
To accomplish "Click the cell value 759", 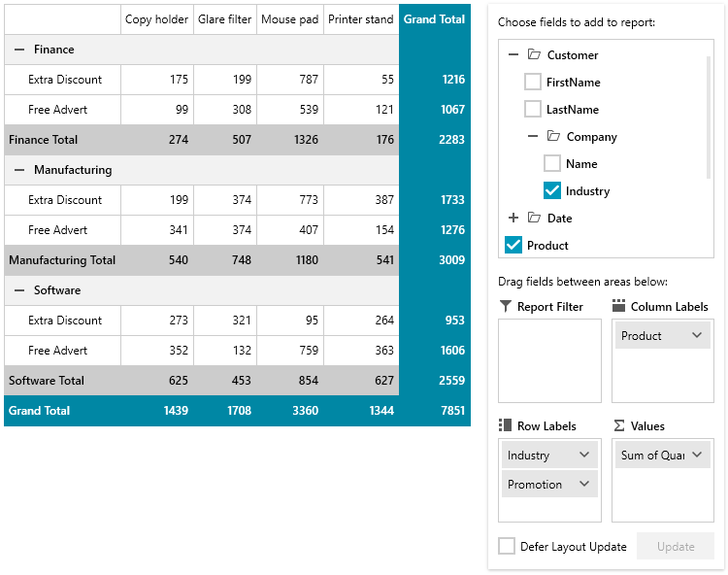I will tap(309, 351).
